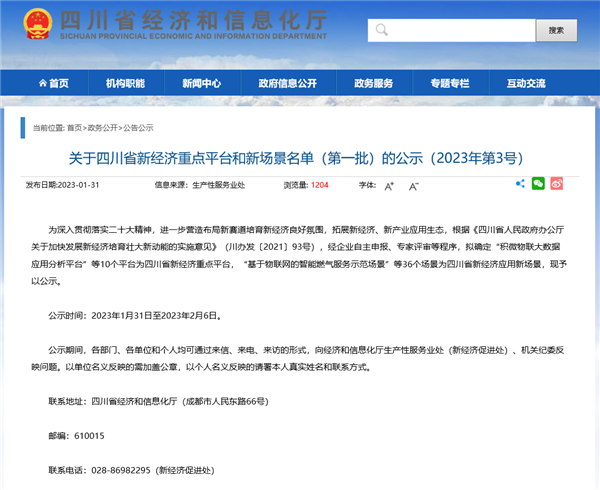Decrease font size with A- icon
The image size is (600, 490).
pos(413,185)
